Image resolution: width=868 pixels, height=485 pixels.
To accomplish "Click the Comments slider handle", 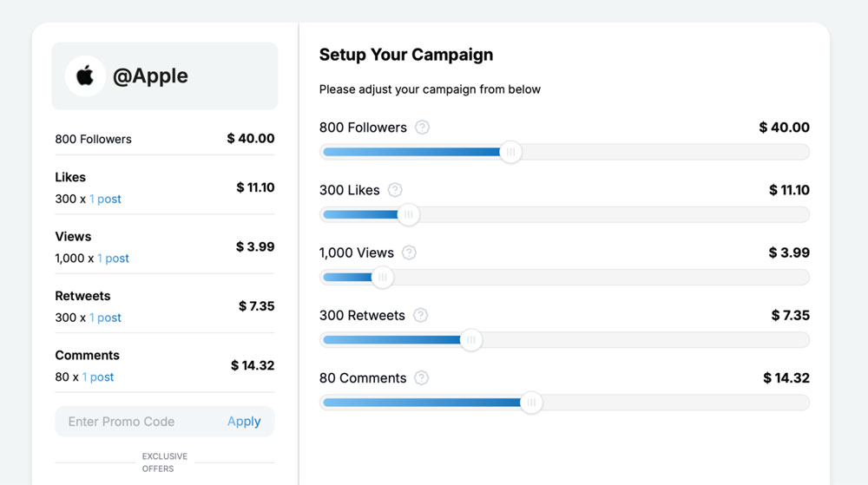I will point(531,403).
